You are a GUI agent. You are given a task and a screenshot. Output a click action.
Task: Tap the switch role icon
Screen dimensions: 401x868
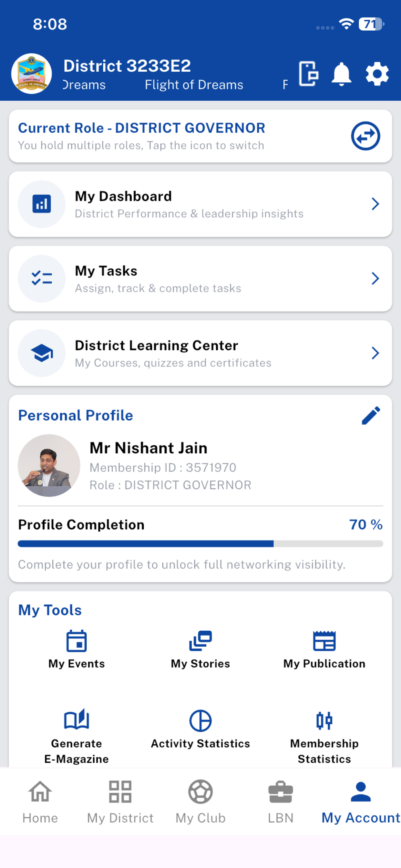(365, 136)
